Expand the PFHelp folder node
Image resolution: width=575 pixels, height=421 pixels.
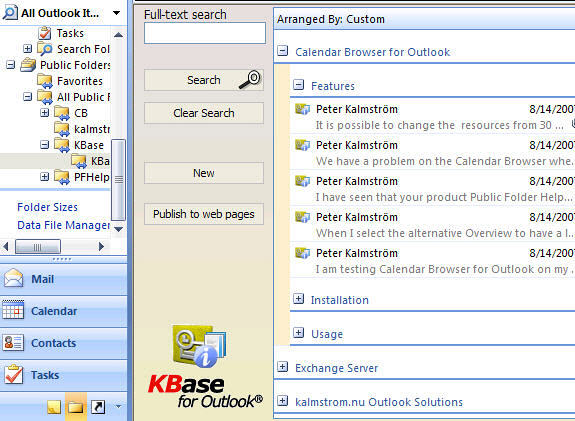[44, 177]
